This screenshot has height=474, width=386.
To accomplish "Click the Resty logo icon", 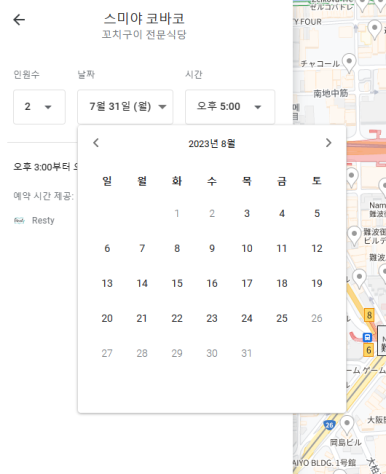I will click(x=19, y=220).
